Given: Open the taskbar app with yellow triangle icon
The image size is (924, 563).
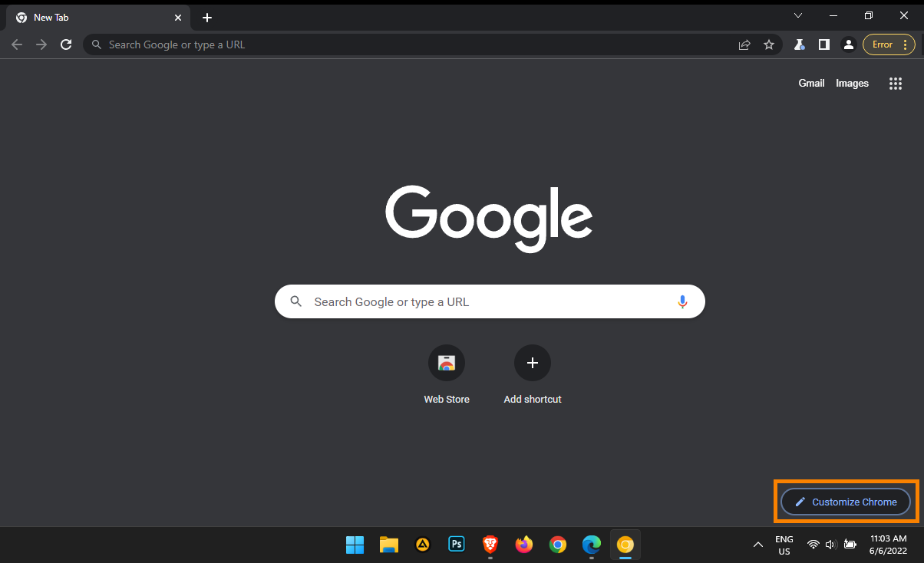Looking at the screenshot, I should (422, 545).
